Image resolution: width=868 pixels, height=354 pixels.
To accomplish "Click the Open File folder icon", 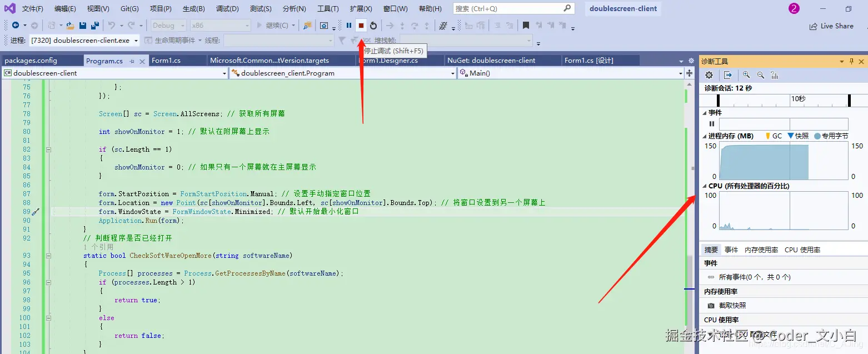I will [71, 26].
